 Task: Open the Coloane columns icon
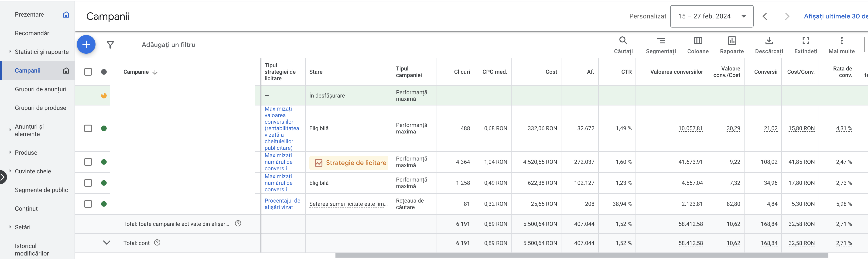(698, 41)
